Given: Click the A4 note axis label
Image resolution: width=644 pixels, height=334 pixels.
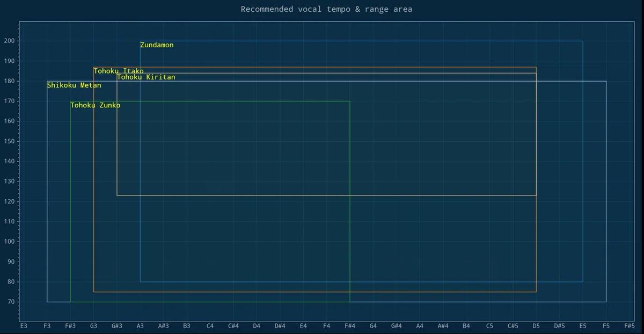Looking at the screenshot, I should click(420, 326).
